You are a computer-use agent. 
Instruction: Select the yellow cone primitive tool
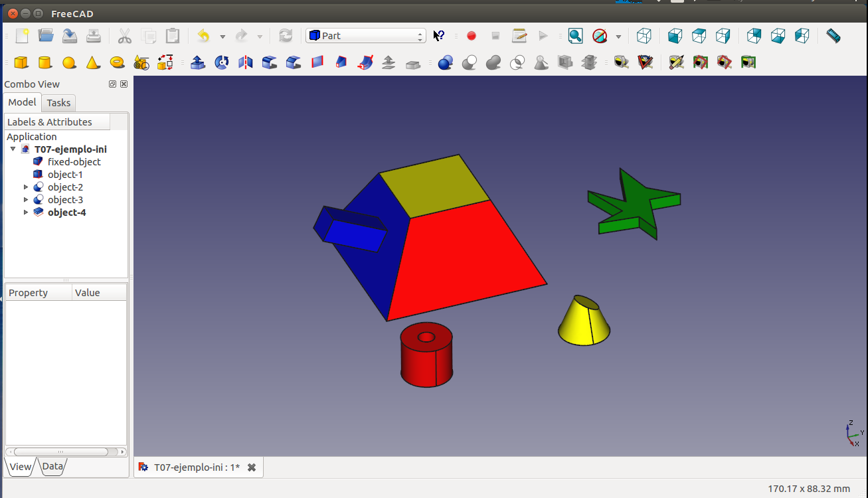pyautogui.click(x=93, y=62)
